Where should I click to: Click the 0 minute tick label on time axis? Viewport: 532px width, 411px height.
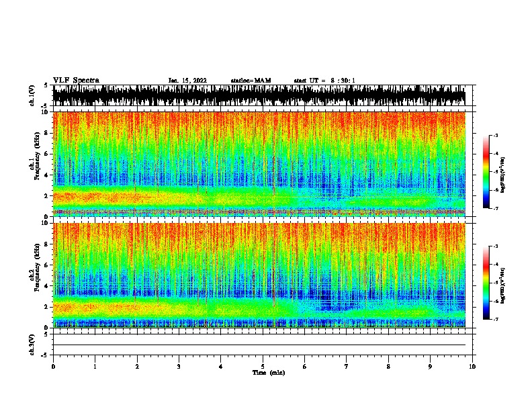pos(53,367)
